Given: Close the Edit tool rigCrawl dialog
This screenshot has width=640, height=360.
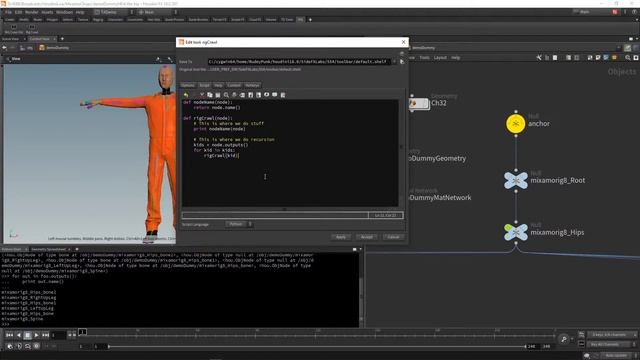Looking at the screenshot, I should [x=403, y=42].
